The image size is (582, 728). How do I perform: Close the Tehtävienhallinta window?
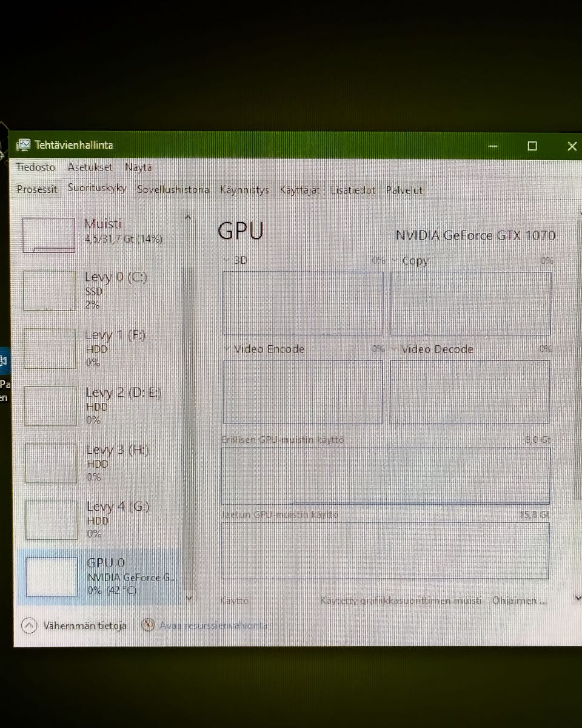pyautogui.click(x=572, y=146)
